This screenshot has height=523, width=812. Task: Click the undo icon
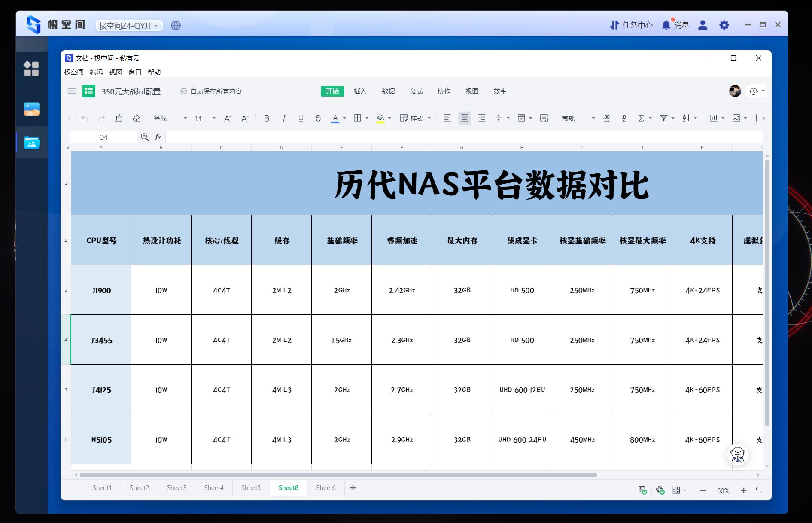tap(83, 118)
